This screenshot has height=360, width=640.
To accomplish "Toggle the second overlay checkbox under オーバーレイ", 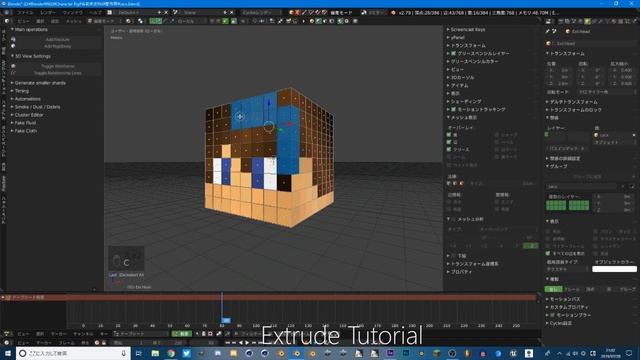I will click(449, 142).
